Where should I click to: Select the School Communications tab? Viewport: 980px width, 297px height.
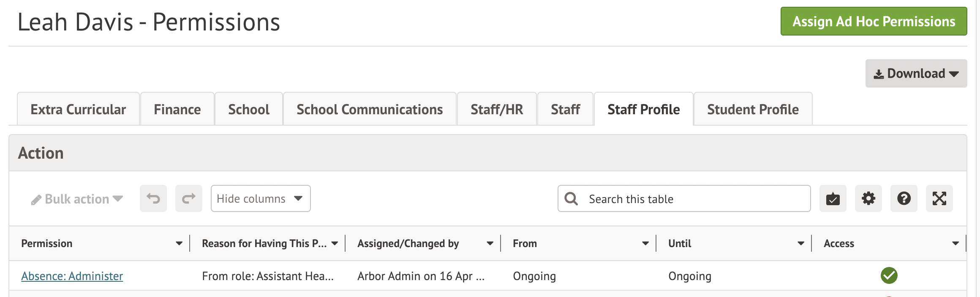(370, 110)
